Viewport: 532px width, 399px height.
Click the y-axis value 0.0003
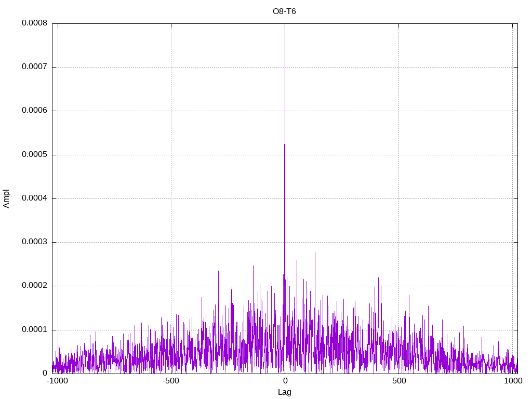tap(35, 242)
